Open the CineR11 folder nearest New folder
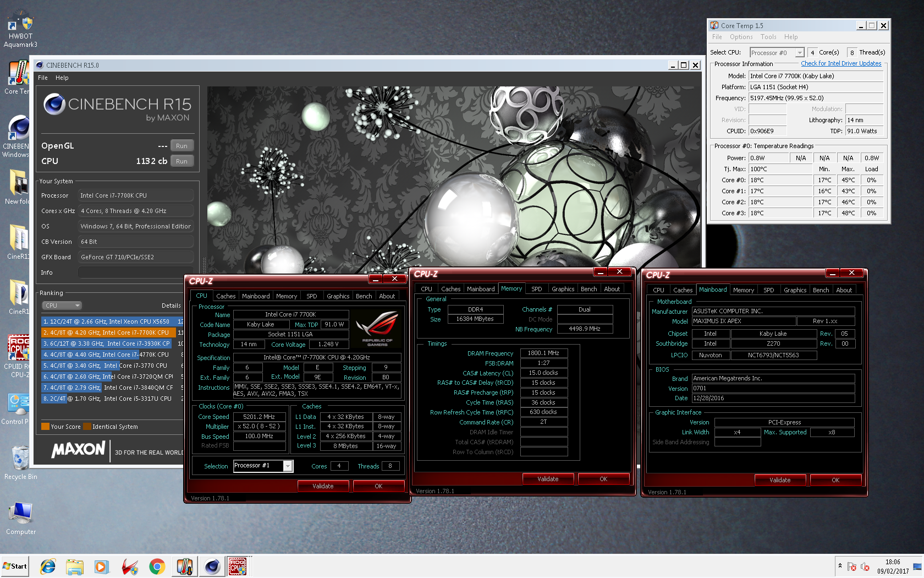This screenshot has width=924, height=578. click(19, 242)
